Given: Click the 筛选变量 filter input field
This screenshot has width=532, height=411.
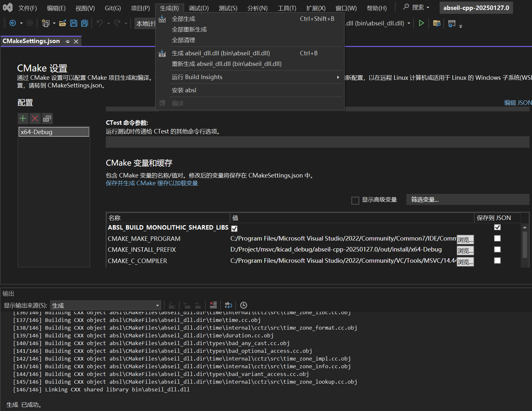Looking at the screenshot, I should click(x=468, y=199).
